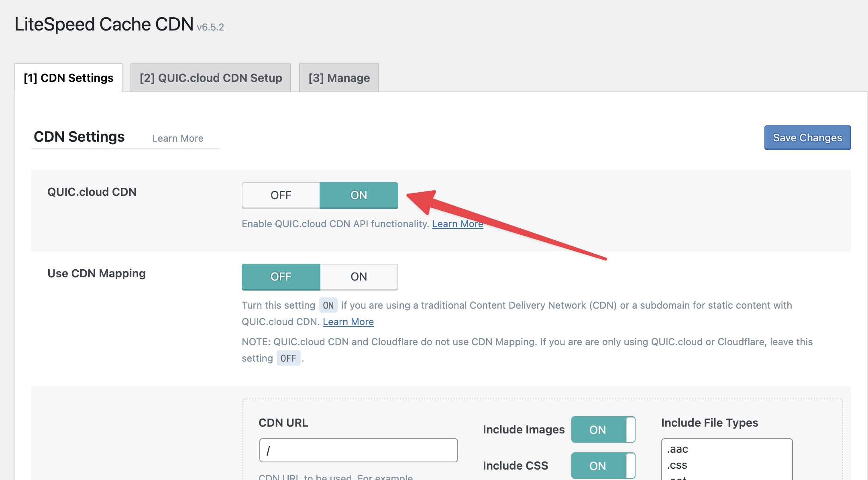The height and width of the screenshot is (480, 868).
Task: Toggle the Include Images switch
Action: [603, 429]
